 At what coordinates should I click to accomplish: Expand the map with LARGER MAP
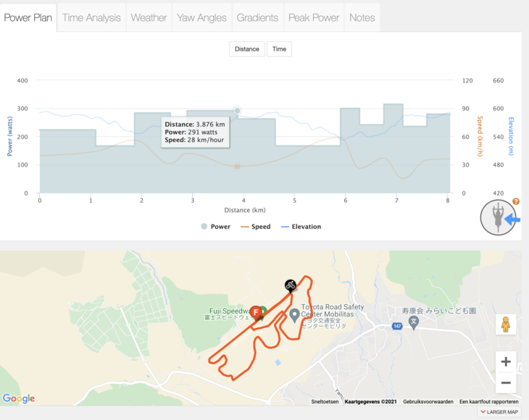tap(499, 412)
